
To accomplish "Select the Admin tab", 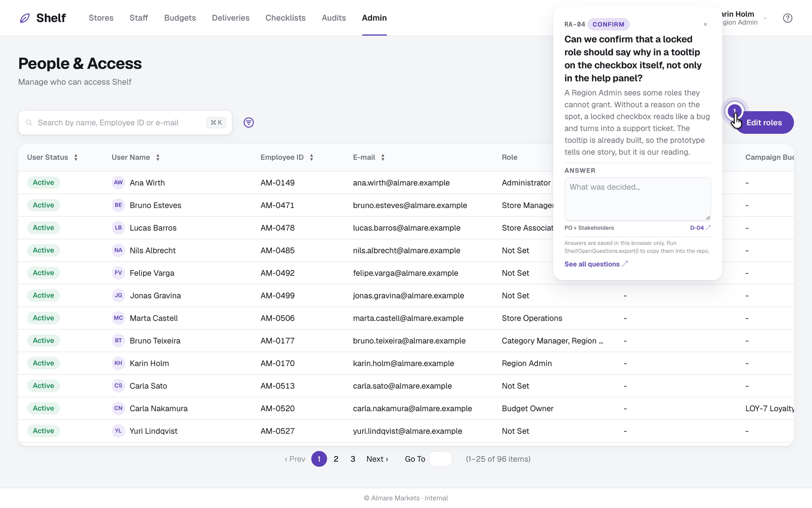I will pos(374,18).
